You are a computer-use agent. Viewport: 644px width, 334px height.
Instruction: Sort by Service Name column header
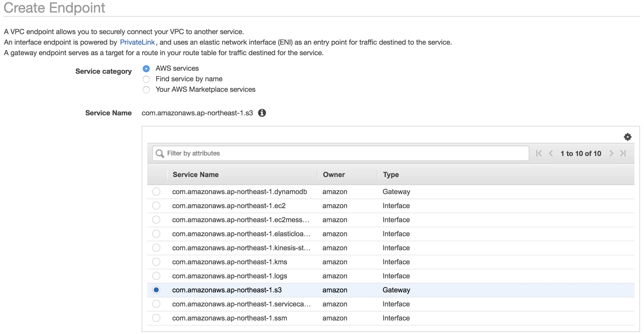click(x=196, y=175)
